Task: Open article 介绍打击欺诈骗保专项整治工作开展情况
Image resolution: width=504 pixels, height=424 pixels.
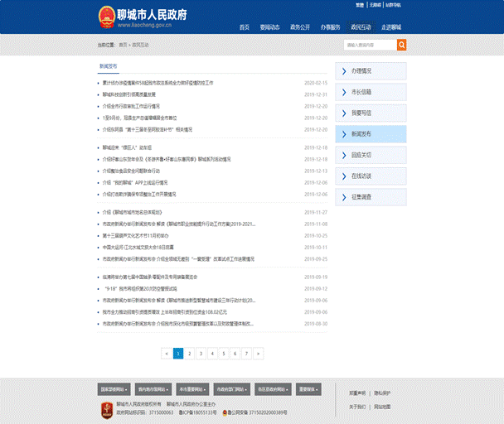Action: (139, 195)
